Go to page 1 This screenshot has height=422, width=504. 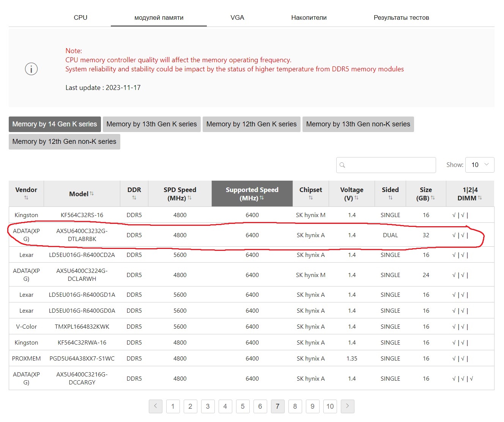point(173,406)
